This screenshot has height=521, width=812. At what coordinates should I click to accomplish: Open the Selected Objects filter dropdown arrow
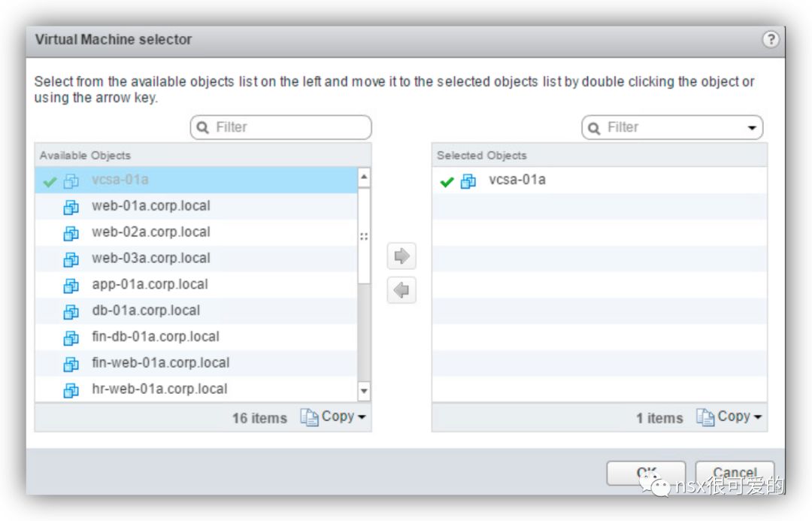tap(752, 128)
